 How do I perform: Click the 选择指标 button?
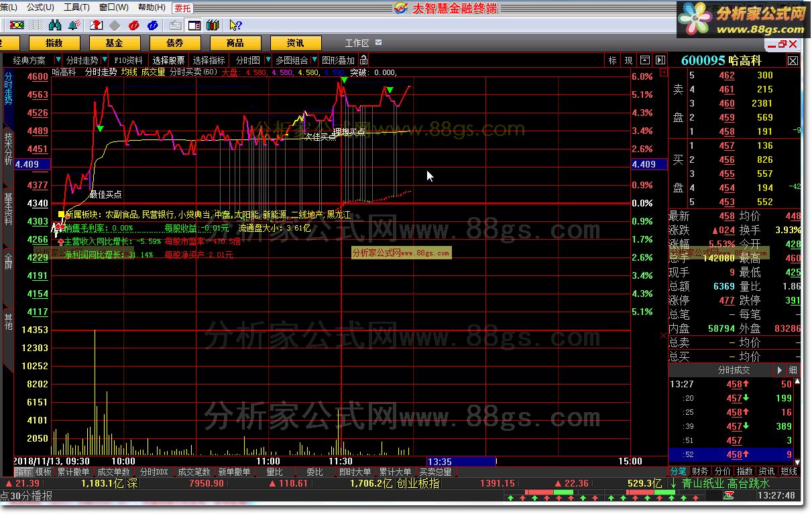[x=209, y=60]
